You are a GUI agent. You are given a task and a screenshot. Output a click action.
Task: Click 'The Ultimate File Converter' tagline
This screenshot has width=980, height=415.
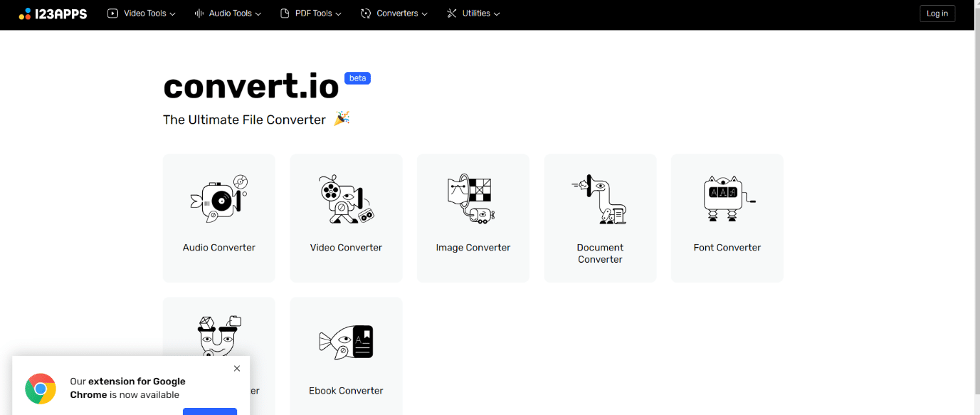[244, 120]
